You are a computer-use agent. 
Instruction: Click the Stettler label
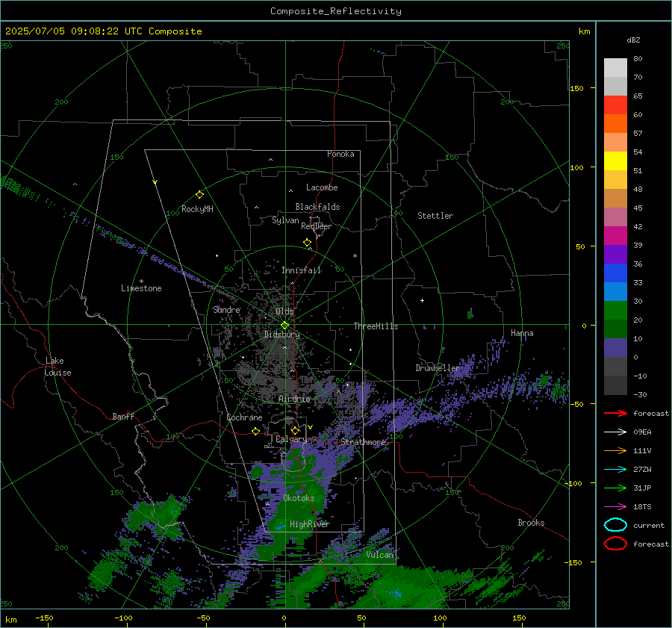[x=435, y=216]
